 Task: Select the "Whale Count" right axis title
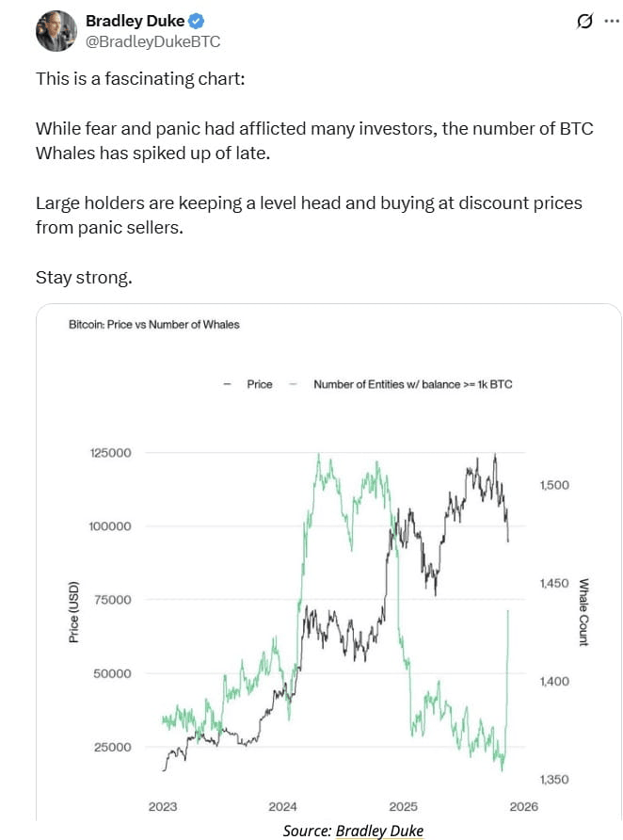pos(583,612)
